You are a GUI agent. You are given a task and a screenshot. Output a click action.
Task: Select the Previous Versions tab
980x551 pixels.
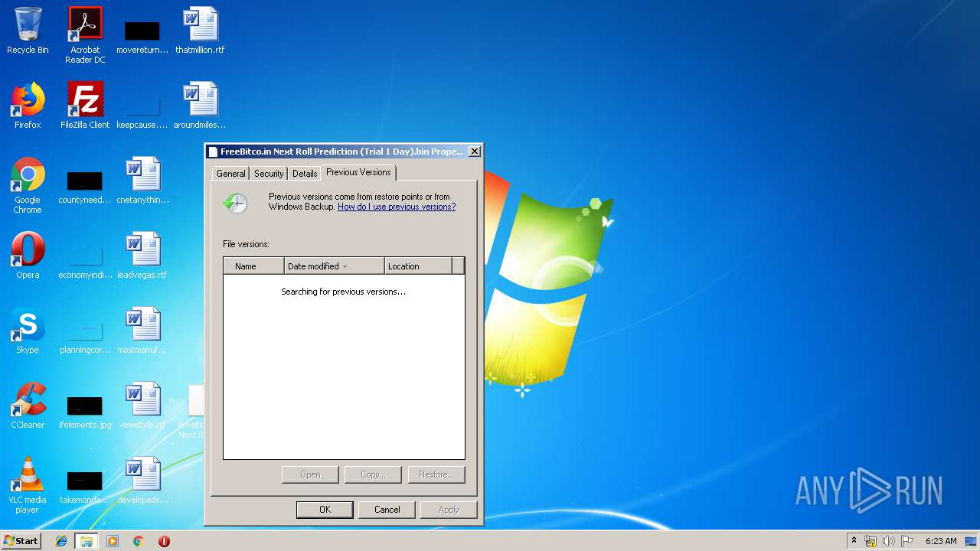pyautogui.click(x=358, y=172)
